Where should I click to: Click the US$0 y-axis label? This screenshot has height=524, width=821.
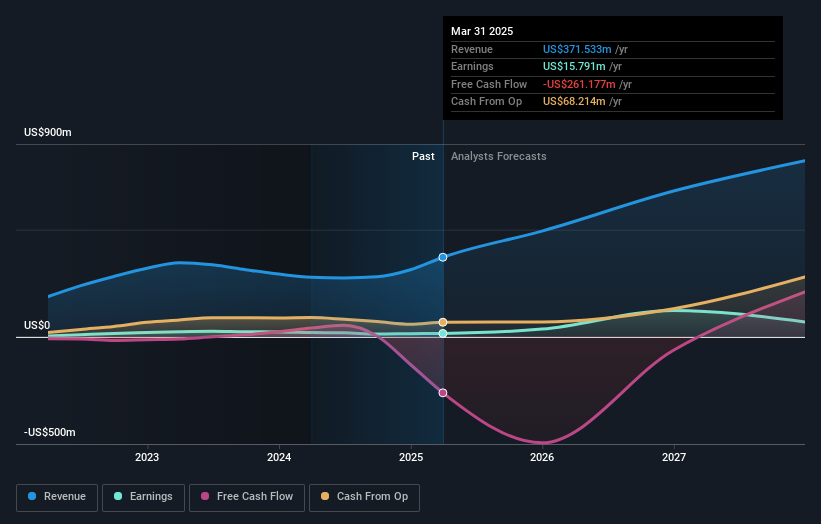37,325
